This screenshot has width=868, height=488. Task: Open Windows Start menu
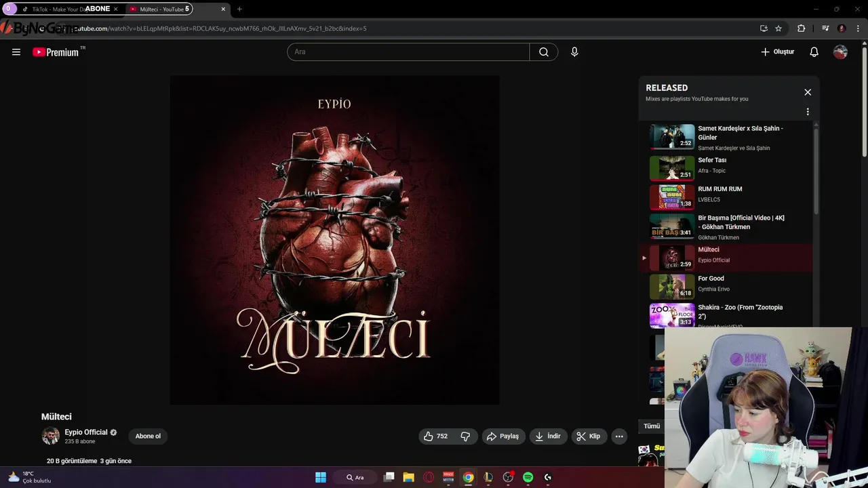(x=321, y=477)
